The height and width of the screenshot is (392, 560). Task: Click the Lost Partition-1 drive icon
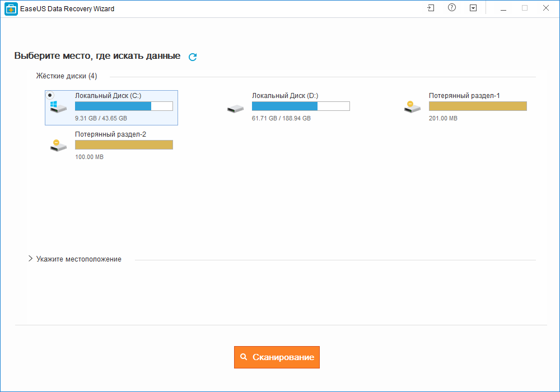point(412,107)
